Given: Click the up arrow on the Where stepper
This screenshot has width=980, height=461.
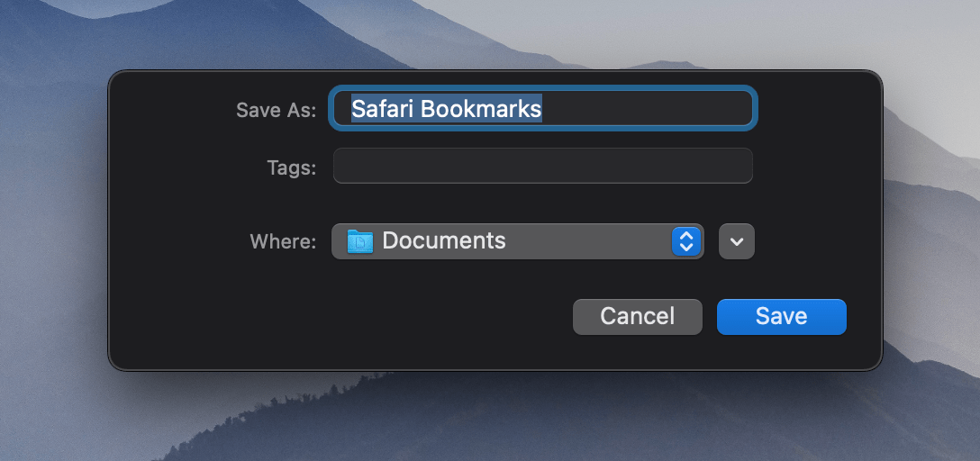Looking at the screenshot, I should click(686, 236).
